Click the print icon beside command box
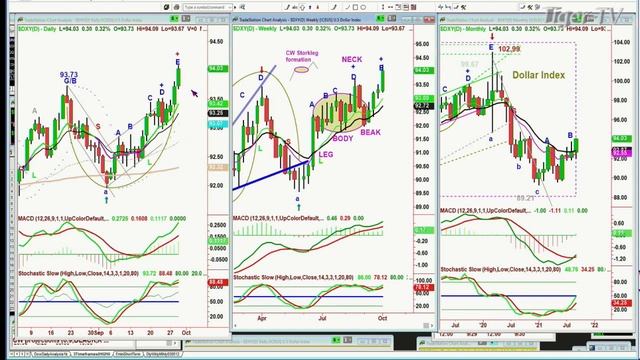The image size is (640, 360). [x=176, y=7]
